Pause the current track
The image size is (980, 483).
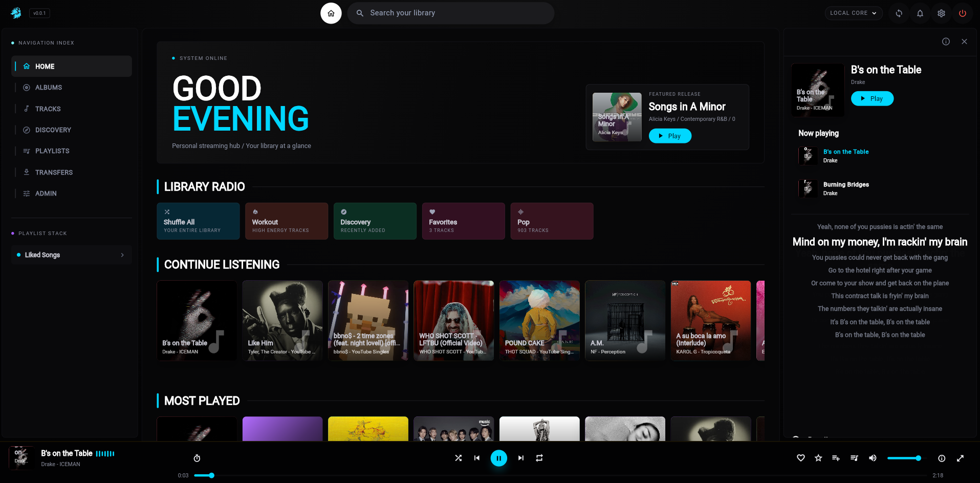tap(499, 458)
